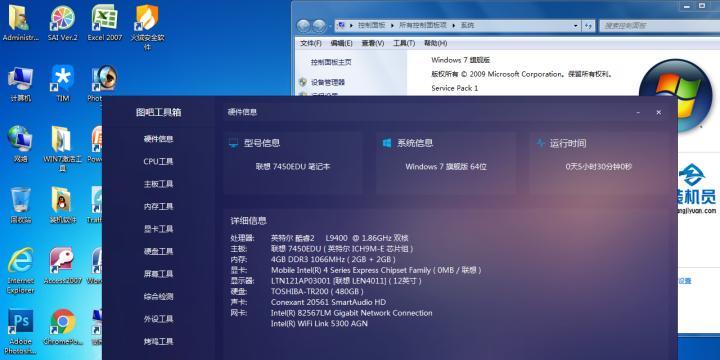720x360 pixels.
Task: Open 显卡工具 in the sidebar
Action: [x=158, y=229]
